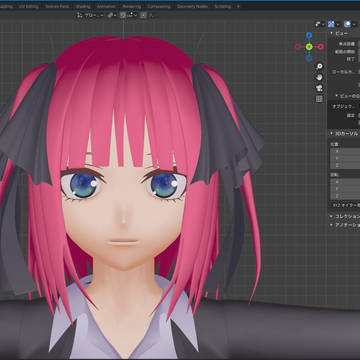Click the 3D cursor rotation Z field
Image resolution: width=360 pixels, height=360 pixels.
pos(345,196)
